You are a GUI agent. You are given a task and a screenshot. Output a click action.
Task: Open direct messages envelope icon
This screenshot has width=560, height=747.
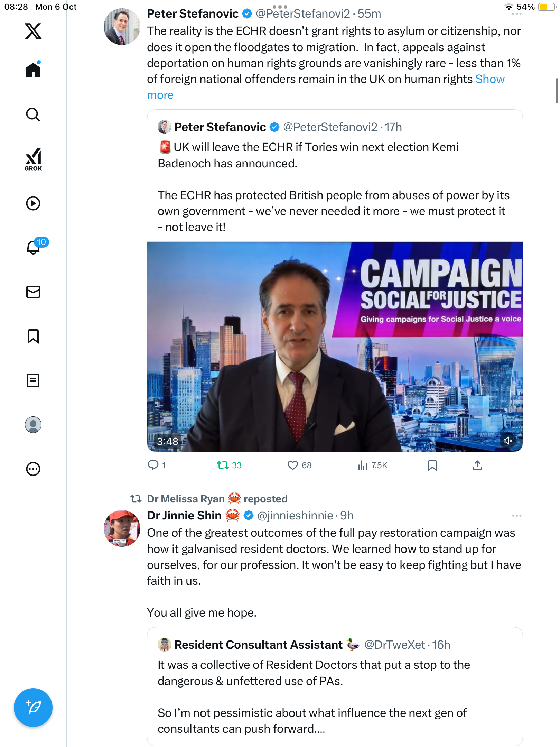click(x=33, y=292)
